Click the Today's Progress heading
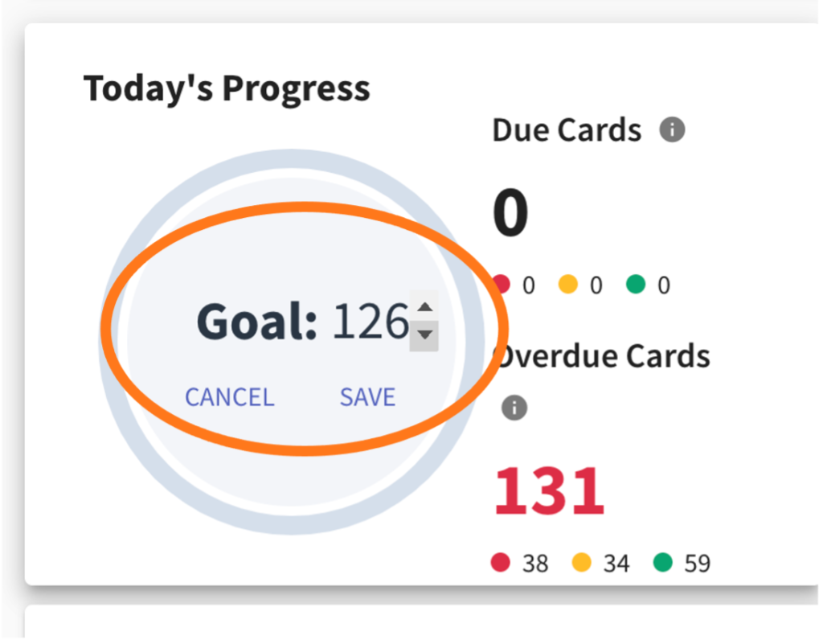Viewport: 823px width, 644px height. (227, 88)
